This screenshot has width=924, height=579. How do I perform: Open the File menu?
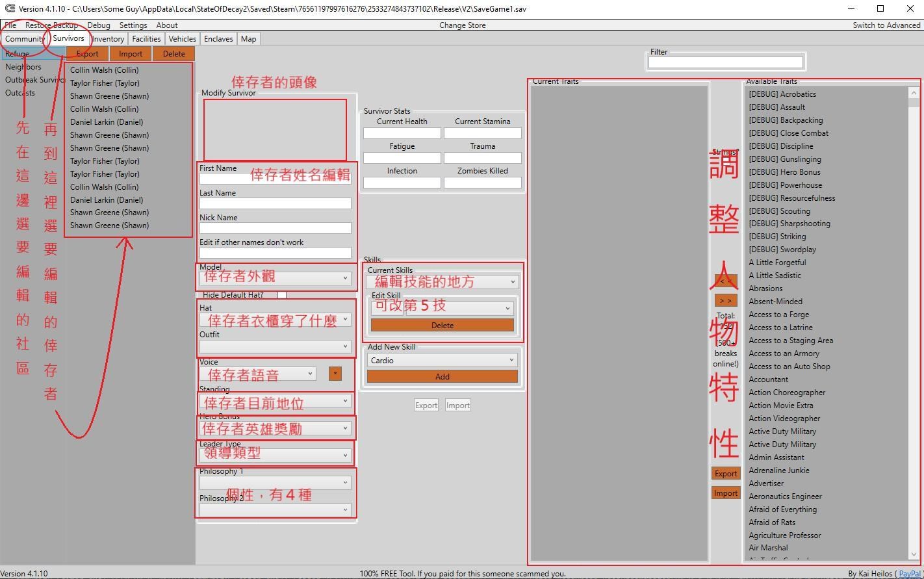point(10,25)
